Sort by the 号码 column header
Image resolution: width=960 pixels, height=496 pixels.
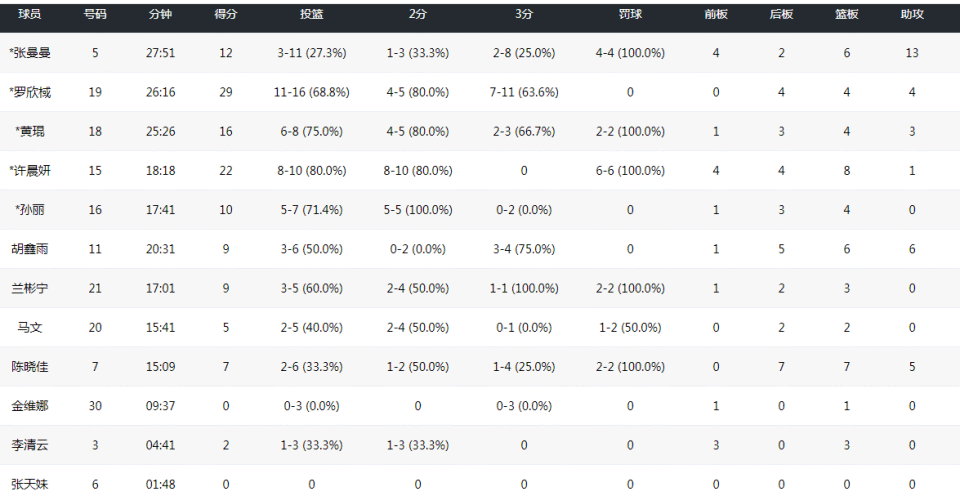click(95, 16)
